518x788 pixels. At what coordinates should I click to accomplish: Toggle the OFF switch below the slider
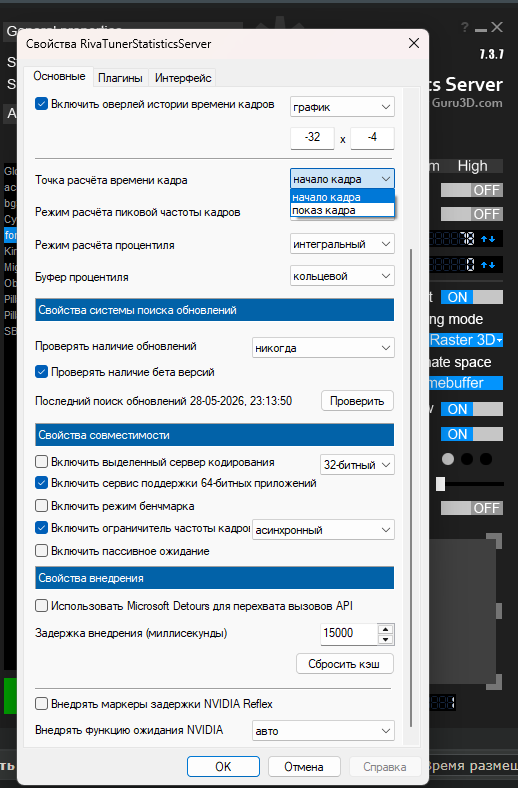click(472, 508)
